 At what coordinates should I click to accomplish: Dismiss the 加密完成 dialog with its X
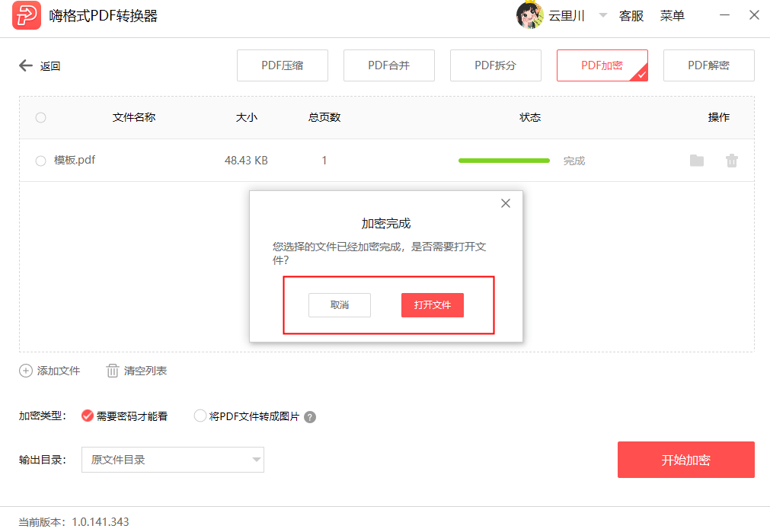point(505,203)
